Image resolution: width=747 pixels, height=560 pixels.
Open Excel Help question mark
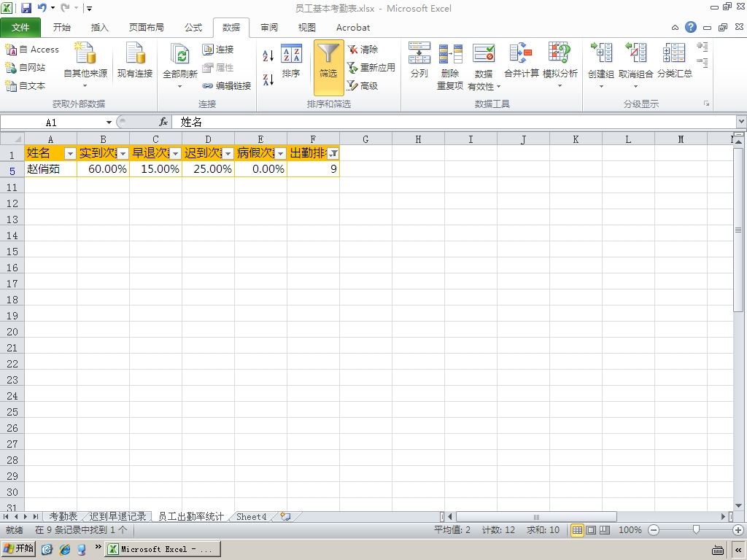pyautogui.click(x=691, y=27)
